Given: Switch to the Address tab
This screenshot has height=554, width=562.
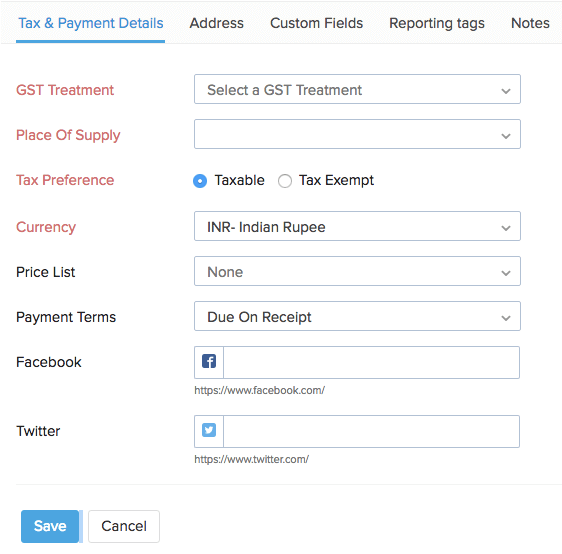Looking at the screenshot, I should [216, 23].
